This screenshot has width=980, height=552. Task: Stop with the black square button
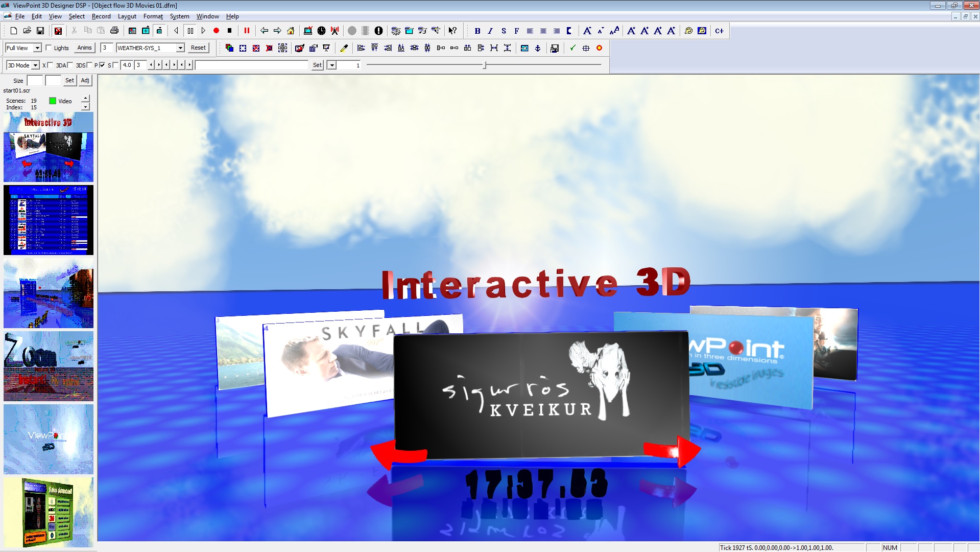click(x=230, y=31)
